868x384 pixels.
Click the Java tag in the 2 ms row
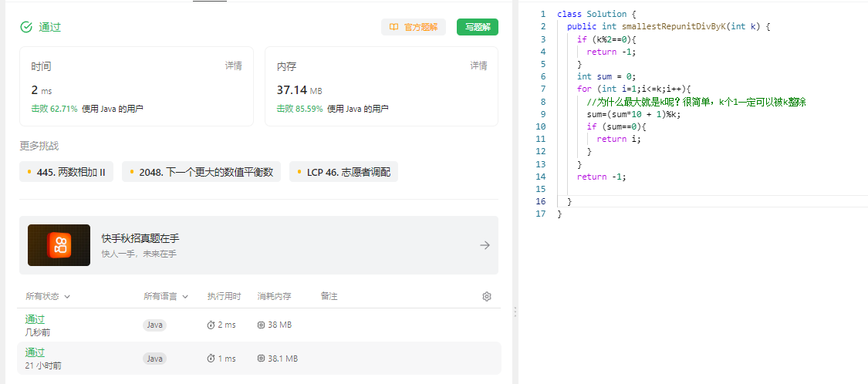pyautogui.click(x=155, y=325)
